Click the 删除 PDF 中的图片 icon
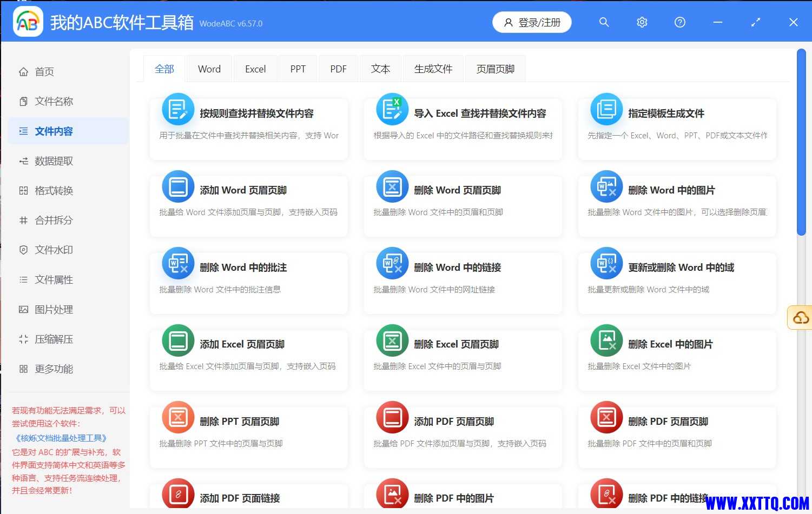The height and width of the screenshot is (514, 812). (x=392, y=494)
